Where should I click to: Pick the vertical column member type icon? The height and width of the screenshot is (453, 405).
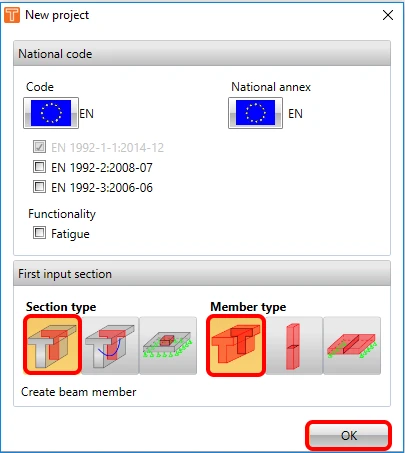(294, 345)
